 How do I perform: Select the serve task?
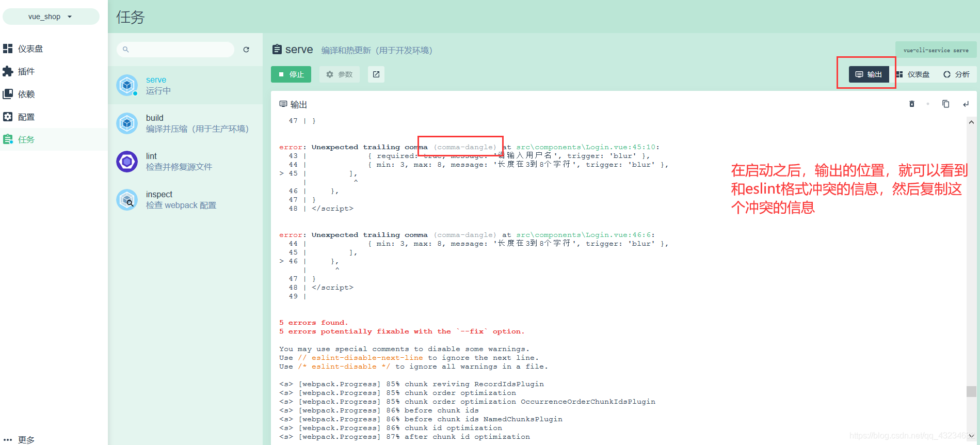[185, 85]
